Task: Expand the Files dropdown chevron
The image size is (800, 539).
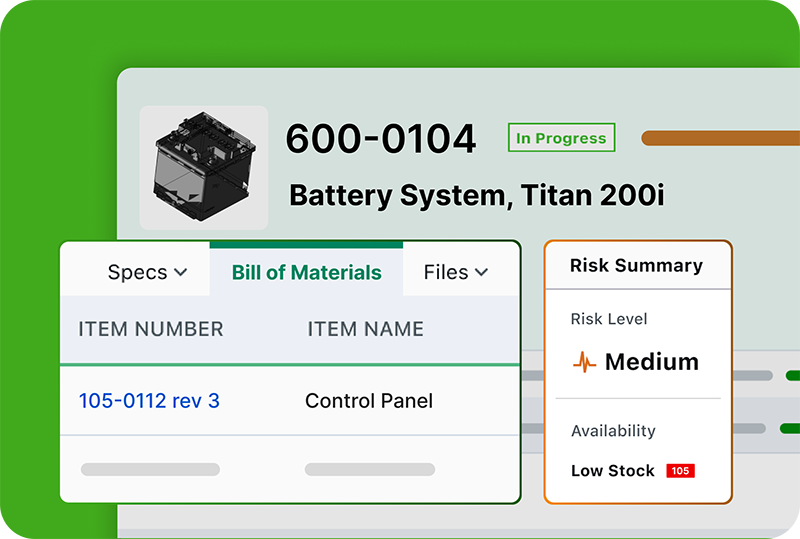Action: 482,273
